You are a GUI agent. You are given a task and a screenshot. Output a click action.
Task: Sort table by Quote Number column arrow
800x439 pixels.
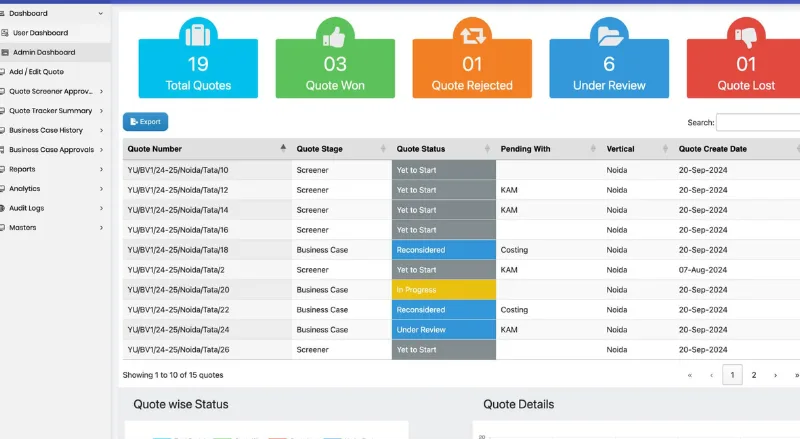tap(283, 149)
